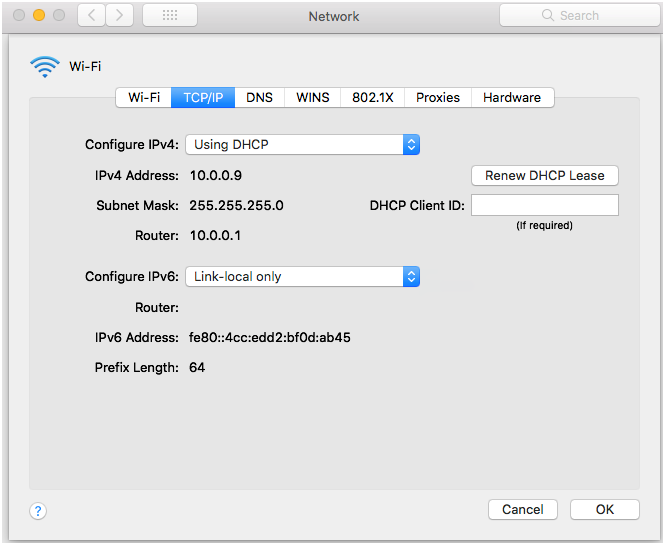Select the TCP/IP tab
Screen dimensions: 664x543
click(x=203, y=97)
